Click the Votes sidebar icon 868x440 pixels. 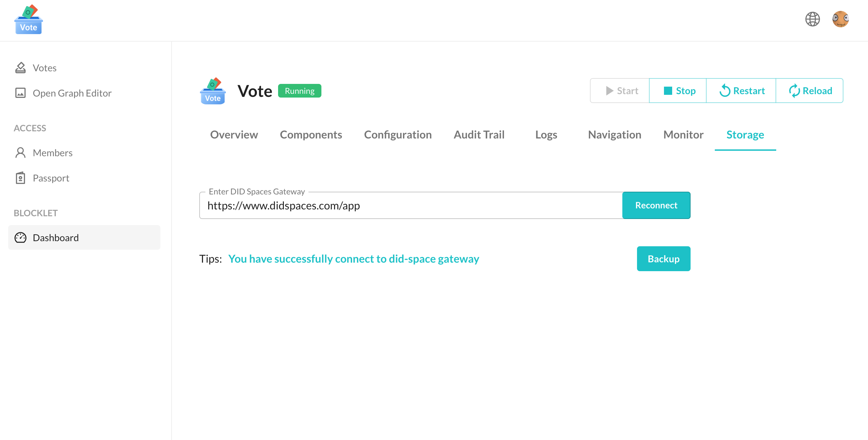20,68
